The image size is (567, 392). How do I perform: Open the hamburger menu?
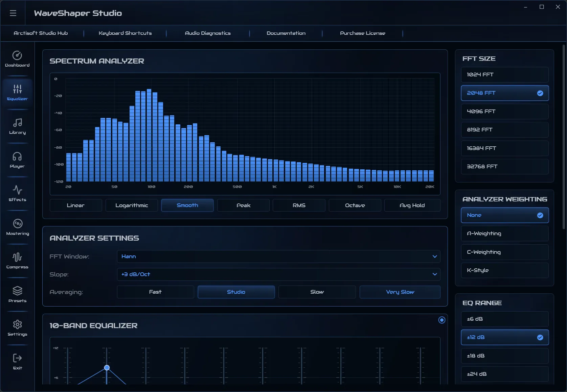click(13, 13)
